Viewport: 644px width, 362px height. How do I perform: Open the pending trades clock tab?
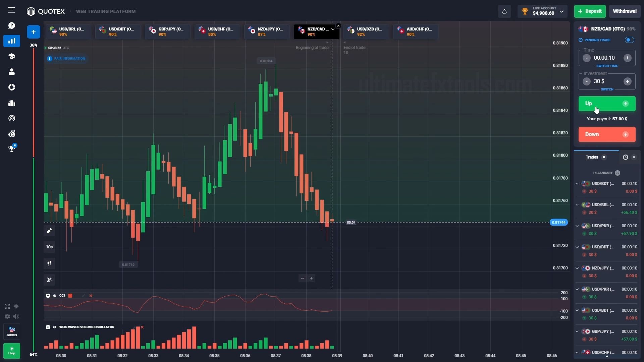630,157
